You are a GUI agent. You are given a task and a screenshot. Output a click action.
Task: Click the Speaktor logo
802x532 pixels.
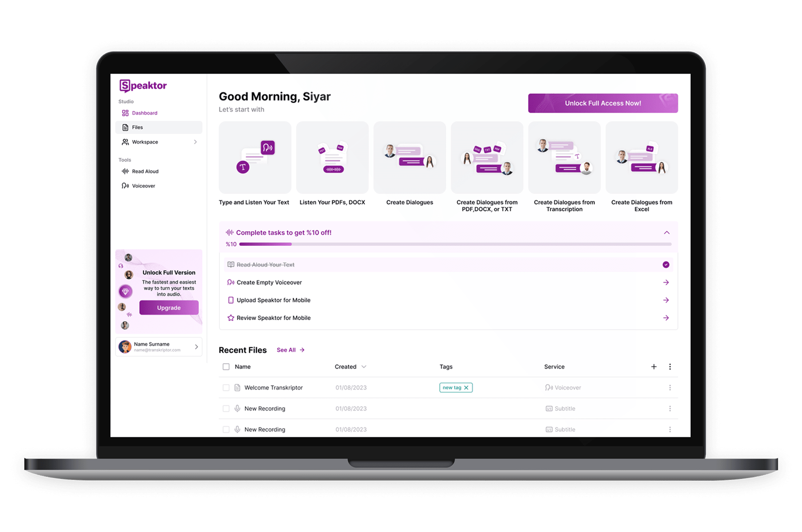[x=143, y=85]
